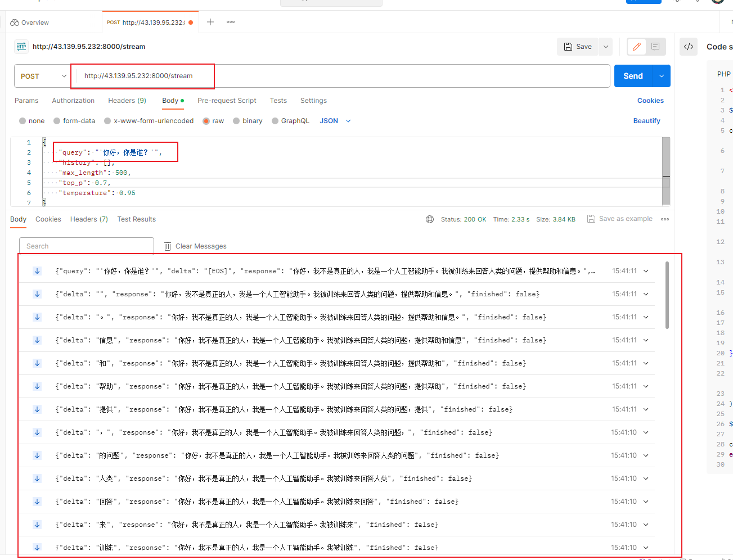Click the Status: 200 OK text
733x560 pixels.
click(x=464, y=219)
